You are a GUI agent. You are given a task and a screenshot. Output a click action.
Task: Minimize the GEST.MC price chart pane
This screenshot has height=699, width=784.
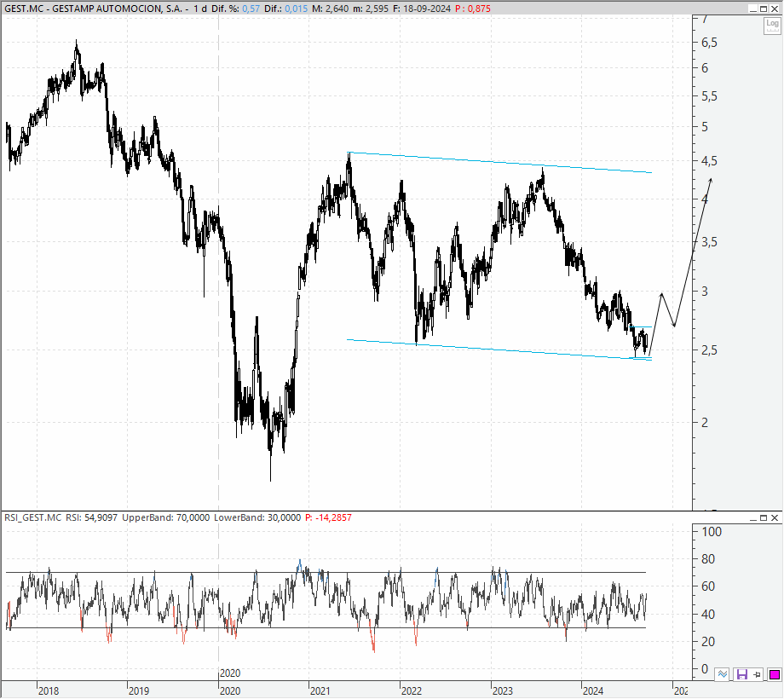(x=752, y=9)
